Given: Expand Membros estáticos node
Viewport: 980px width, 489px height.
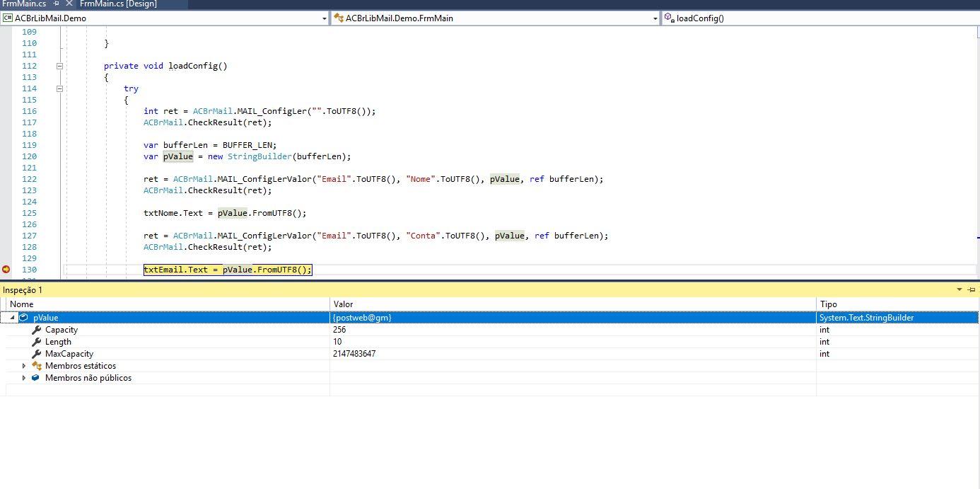Looking at the screenshot, I should coord(24,366).
